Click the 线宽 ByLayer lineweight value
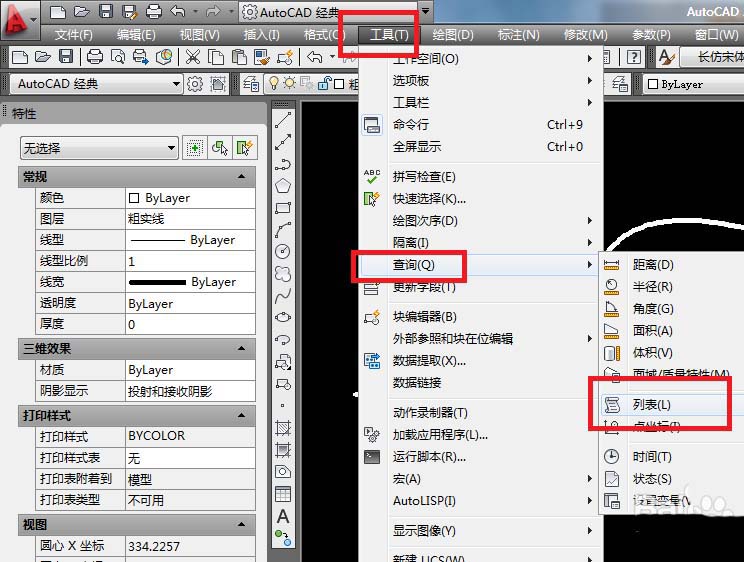The width and height of the screenshot is (744, 562). click(190, 282)
